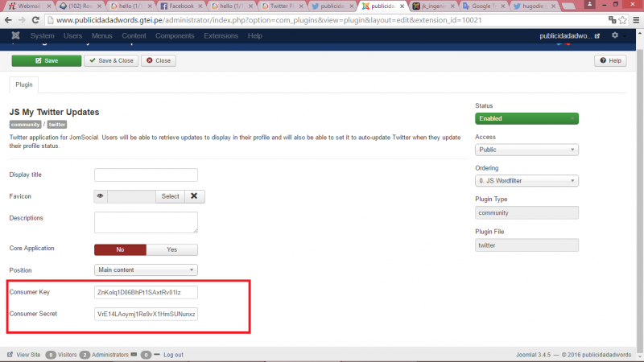Viewport: 644px width, 362px height.
Task: Click the browser forward arrow
Action: (22, 19)
